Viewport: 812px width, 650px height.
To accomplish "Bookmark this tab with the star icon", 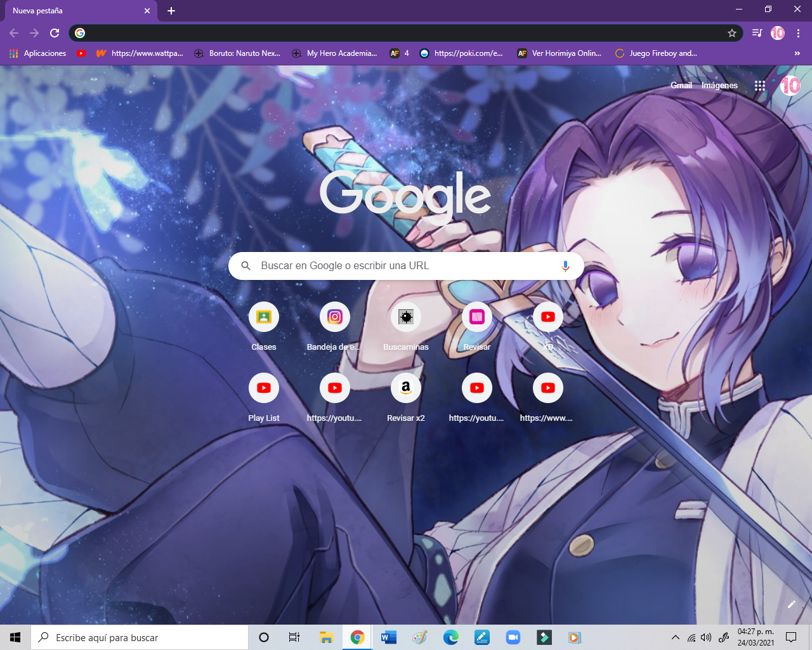I will pos(732,33).
